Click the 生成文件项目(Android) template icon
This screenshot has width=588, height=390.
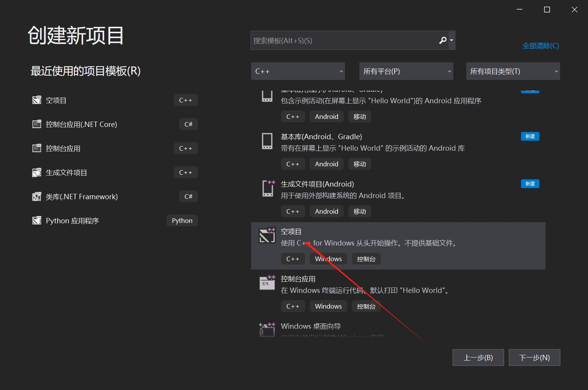tap(268, 188)
